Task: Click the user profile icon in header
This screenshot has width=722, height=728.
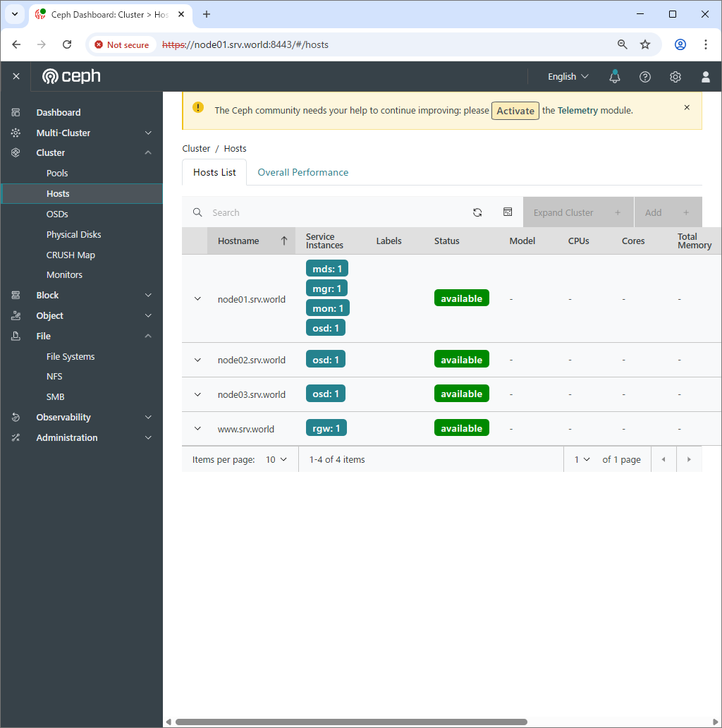Action: [705, 77]
